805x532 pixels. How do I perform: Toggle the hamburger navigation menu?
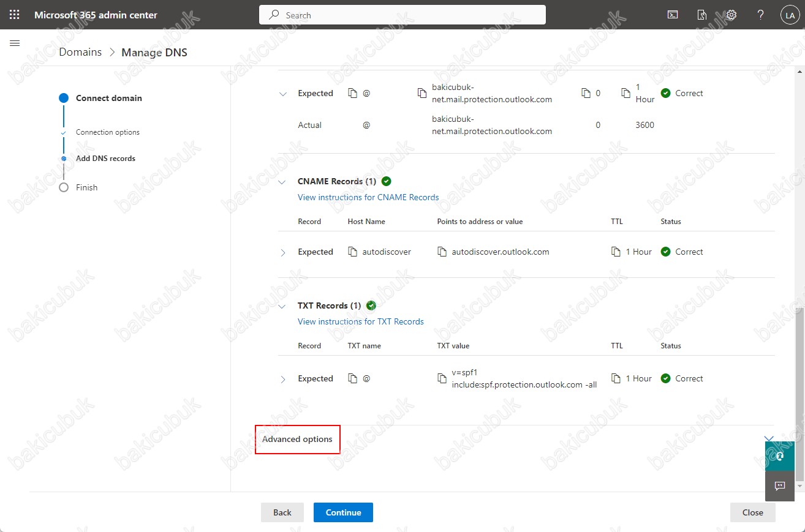coord(15,43)
